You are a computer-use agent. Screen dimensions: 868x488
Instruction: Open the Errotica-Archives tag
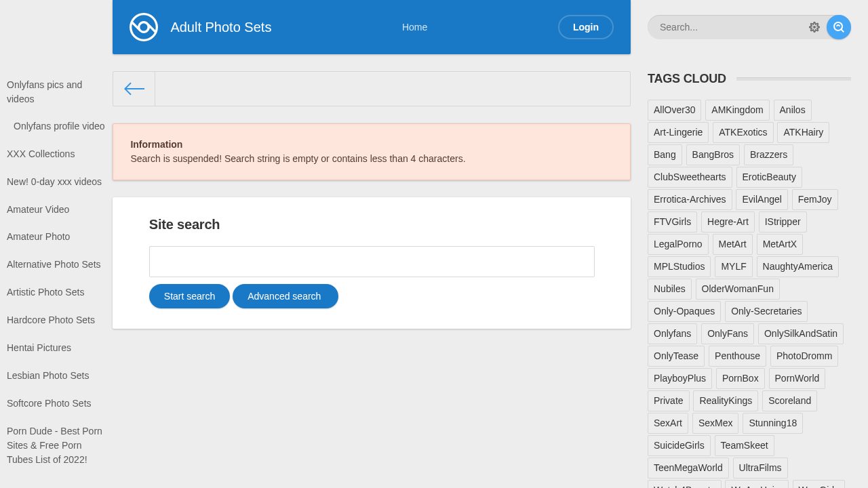pos(690,200)
